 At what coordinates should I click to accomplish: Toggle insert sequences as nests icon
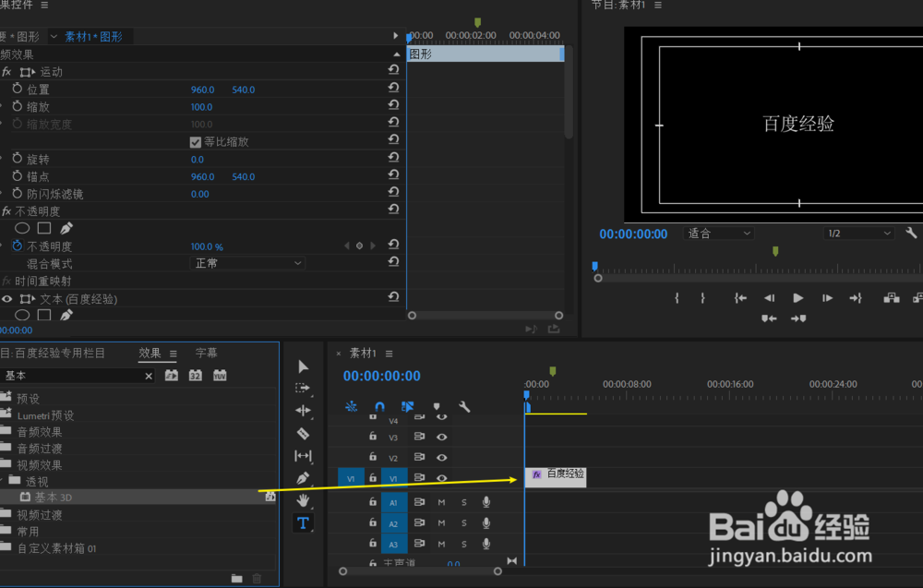[352, 406]
